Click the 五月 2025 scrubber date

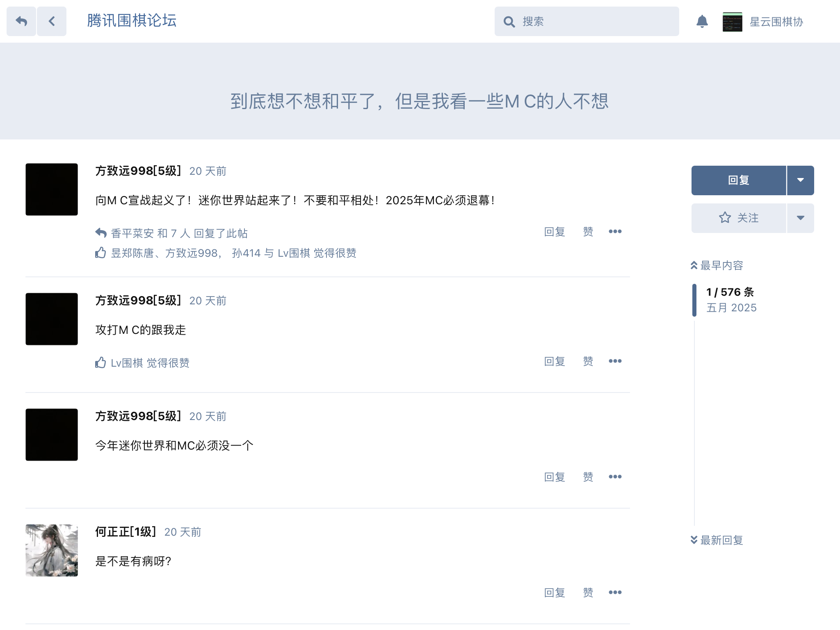click(731, 308)
